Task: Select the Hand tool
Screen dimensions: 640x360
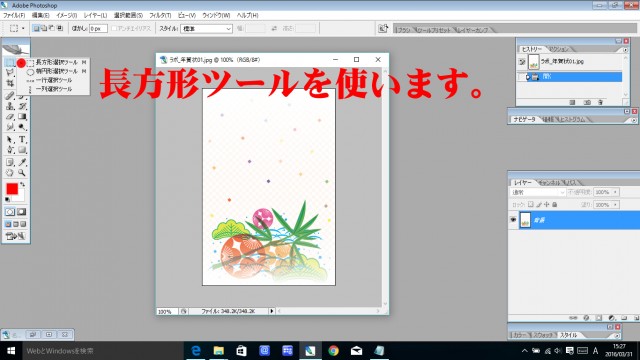Action: (x=10, y=173)
